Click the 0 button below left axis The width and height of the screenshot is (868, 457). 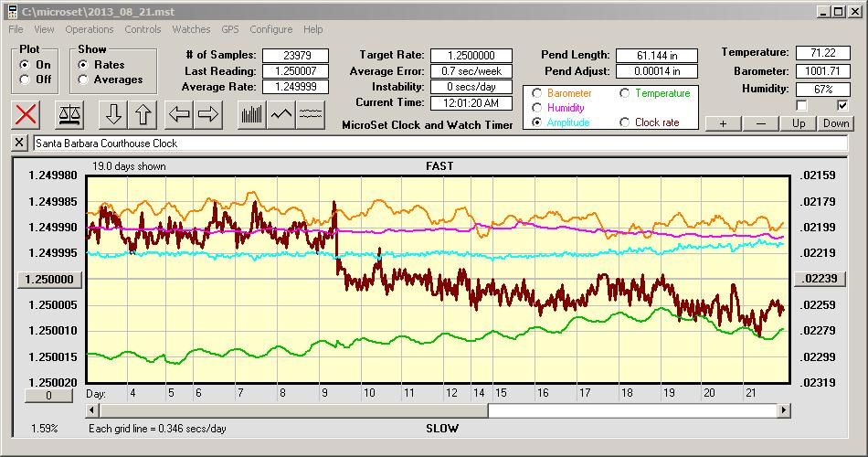tap(48, 396)
